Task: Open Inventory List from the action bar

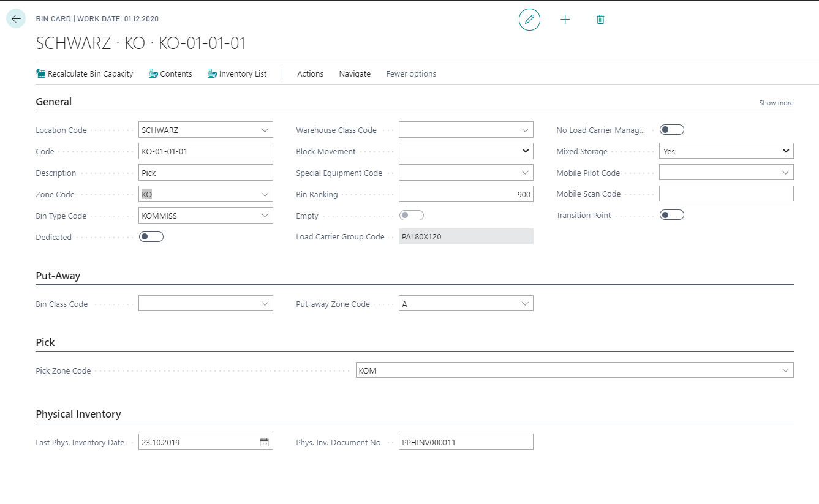Action: point(237,73)
